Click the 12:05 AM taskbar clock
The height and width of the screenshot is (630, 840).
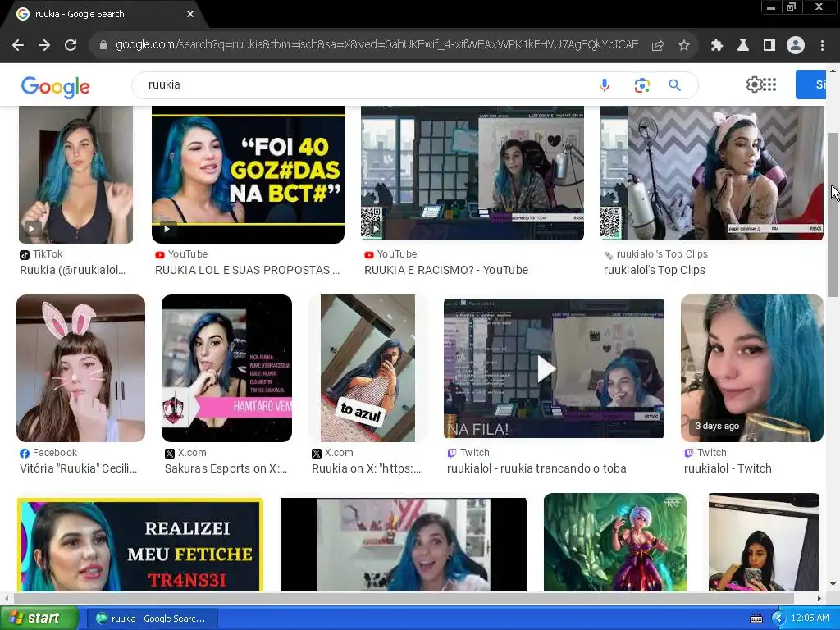(810, 619)
